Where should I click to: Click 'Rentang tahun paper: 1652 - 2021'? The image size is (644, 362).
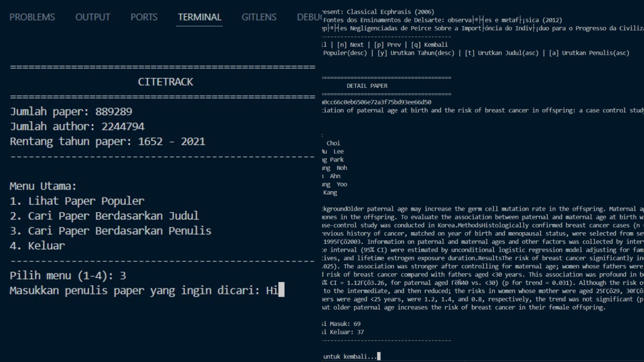107,141
